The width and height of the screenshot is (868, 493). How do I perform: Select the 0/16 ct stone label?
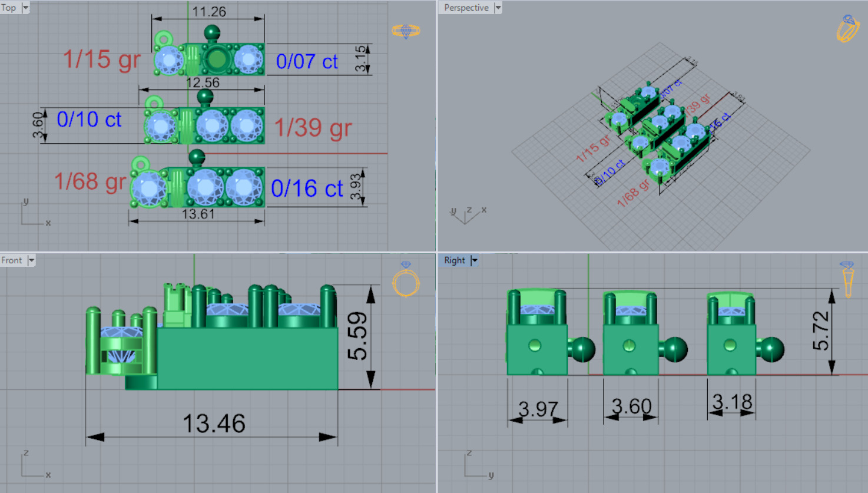click(307, 188)
